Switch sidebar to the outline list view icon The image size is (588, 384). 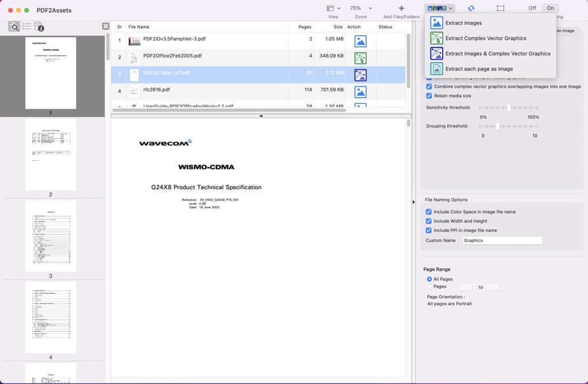click(x=26, y=26)
